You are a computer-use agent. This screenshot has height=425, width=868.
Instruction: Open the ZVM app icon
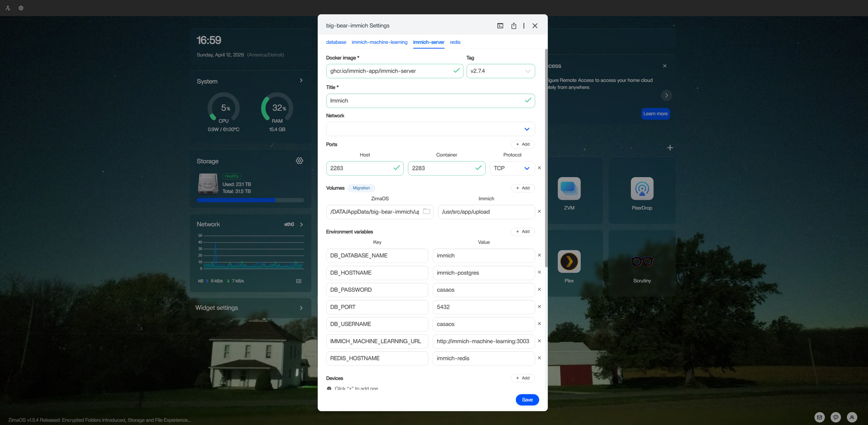click(569, 189)
